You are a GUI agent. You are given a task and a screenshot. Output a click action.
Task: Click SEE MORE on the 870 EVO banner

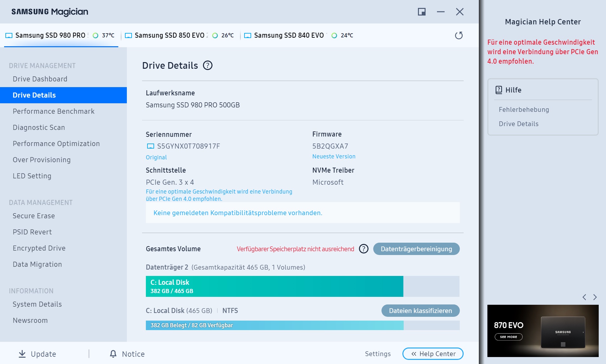tap(509, 337)
